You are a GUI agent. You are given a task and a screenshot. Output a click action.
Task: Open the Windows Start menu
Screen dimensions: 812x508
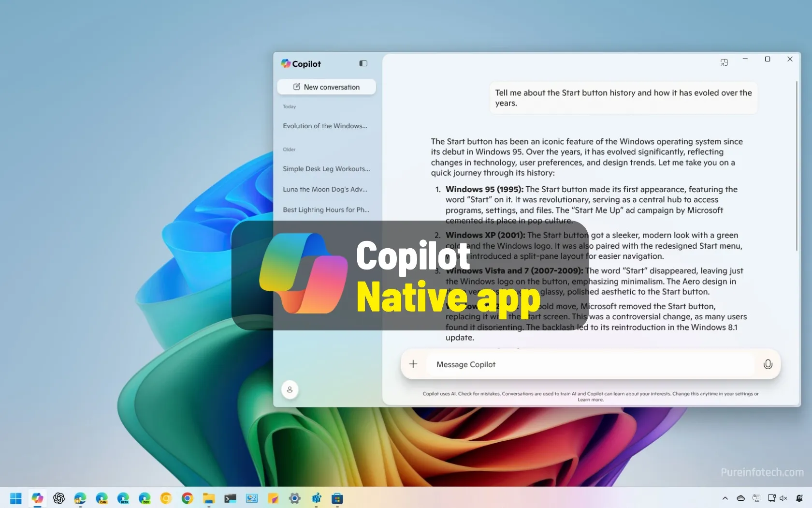(x=16, y=498)
